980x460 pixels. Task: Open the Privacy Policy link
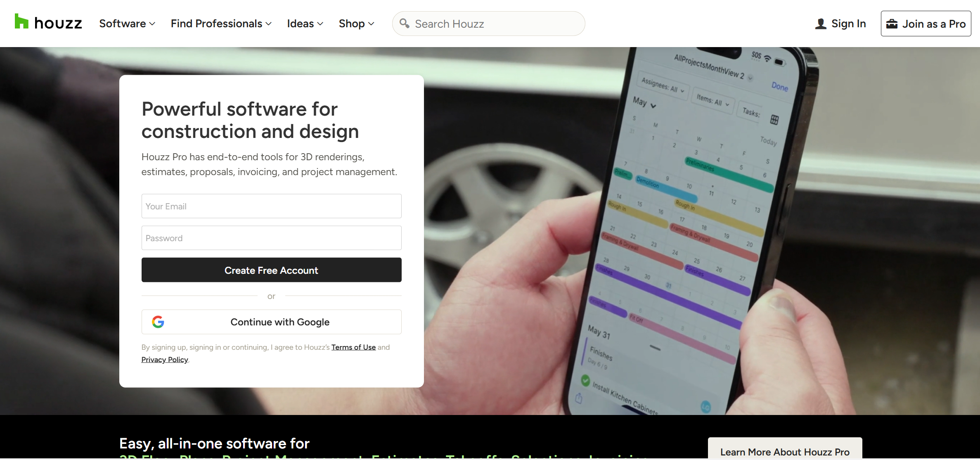(165, 360)
